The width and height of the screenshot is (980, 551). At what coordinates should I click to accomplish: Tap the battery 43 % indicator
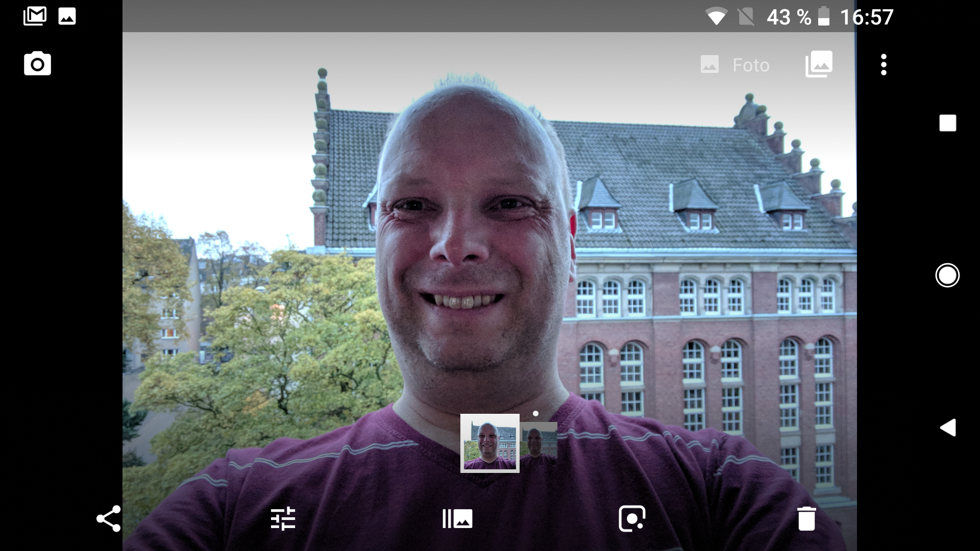(798, 17)
